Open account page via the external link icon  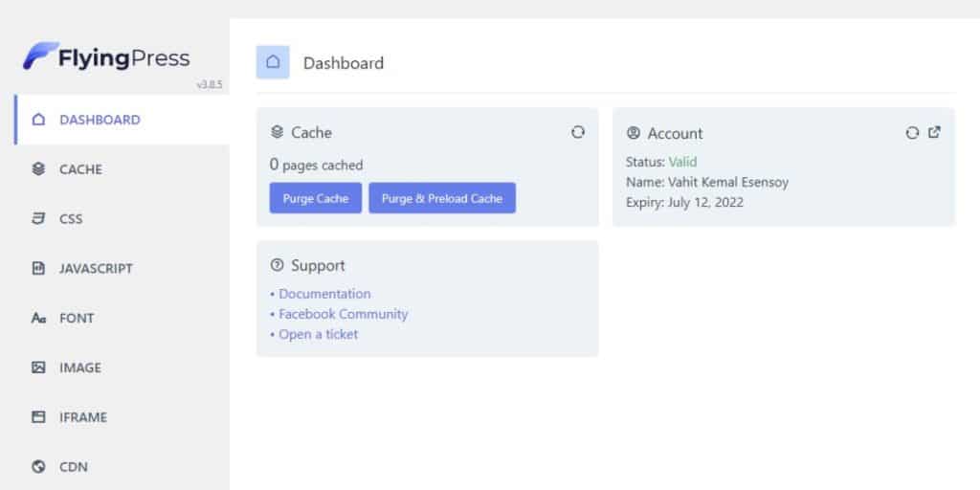934,132
